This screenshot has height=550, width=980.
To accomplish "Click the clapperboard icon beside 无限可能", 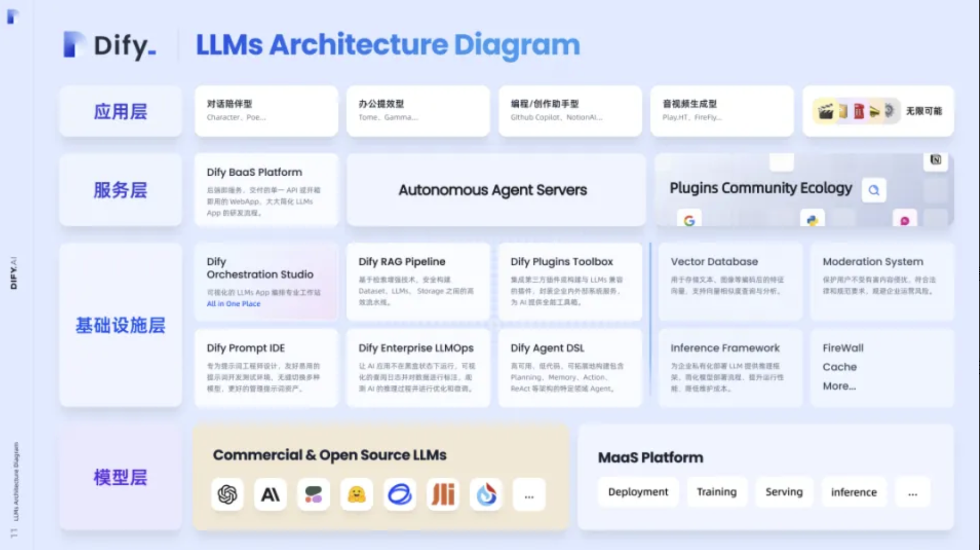I will [825, 111].
